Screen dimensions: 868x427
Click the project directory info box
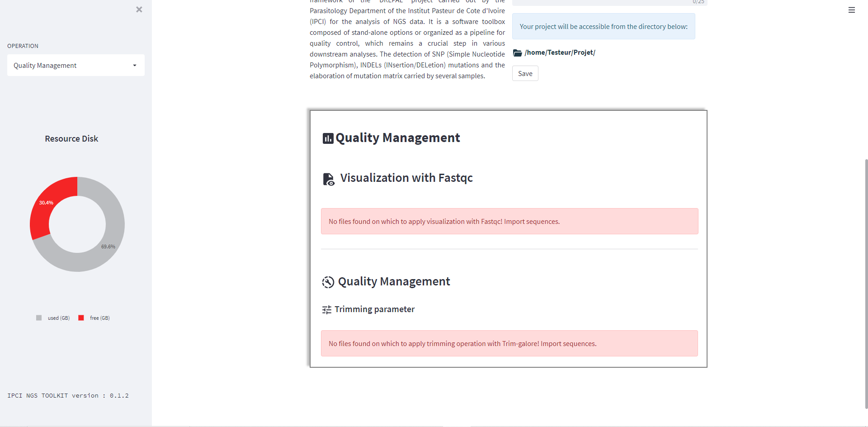click(604, 26)
